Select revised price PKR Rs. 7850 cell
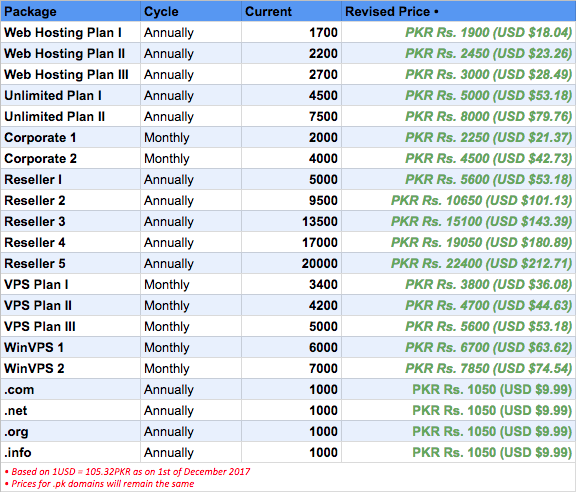 pyautogui.click(x=458, y=369)
